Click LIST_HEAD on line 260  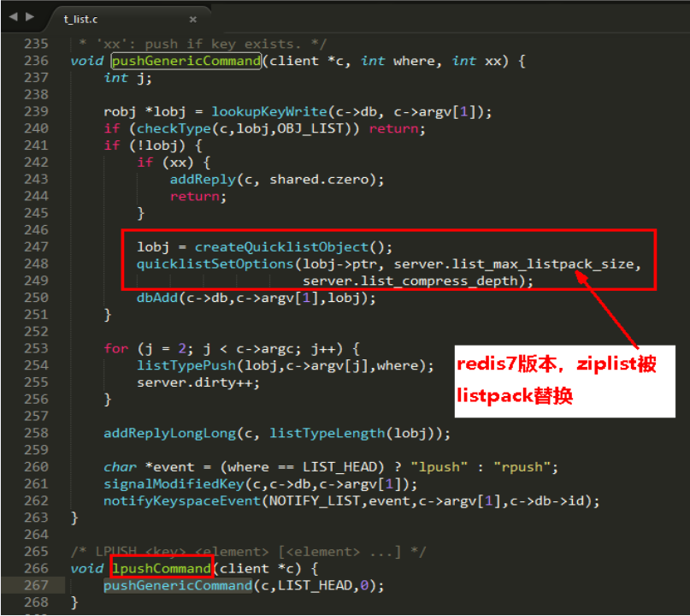coord(339,467)
